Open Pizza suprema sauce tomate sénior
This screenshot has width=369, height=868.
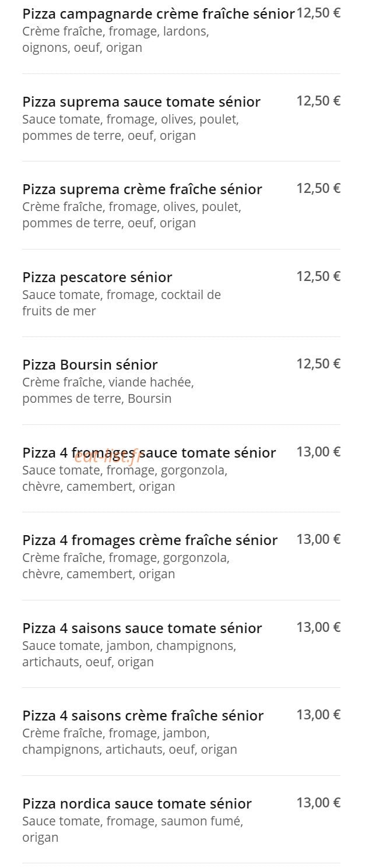pos(141,102)
